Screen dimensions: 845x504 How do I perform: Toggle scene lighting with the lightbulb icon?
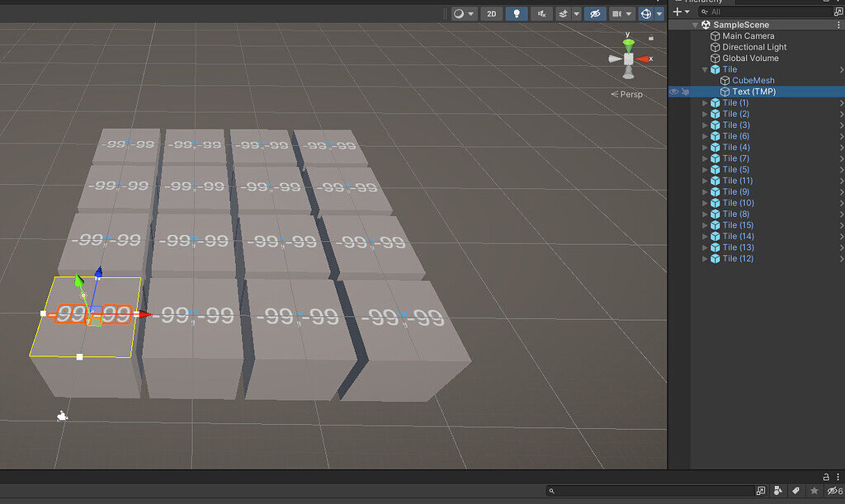click(517, 13)
